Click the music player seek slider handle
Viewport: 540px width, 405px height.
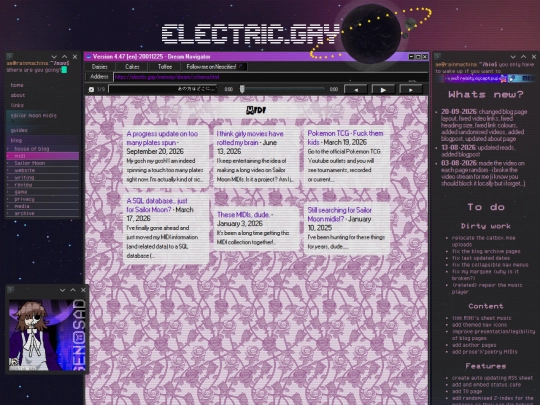coord(242,89)
